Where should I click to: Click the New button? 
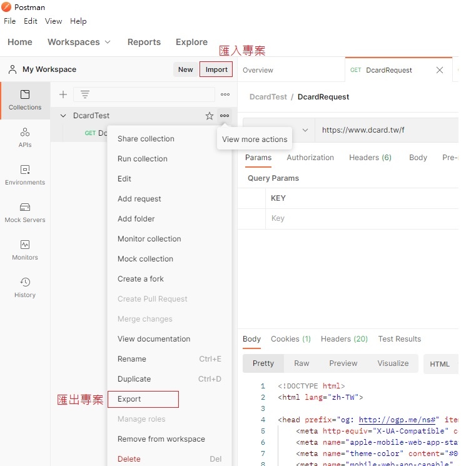click(186, 69)
